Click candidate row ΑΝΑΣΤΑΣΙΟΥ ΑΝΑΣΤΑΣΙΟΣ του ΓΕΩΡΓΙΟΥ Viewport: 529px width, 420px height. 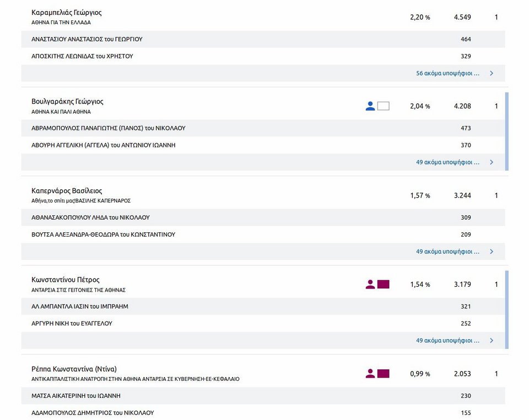point(263,39)
